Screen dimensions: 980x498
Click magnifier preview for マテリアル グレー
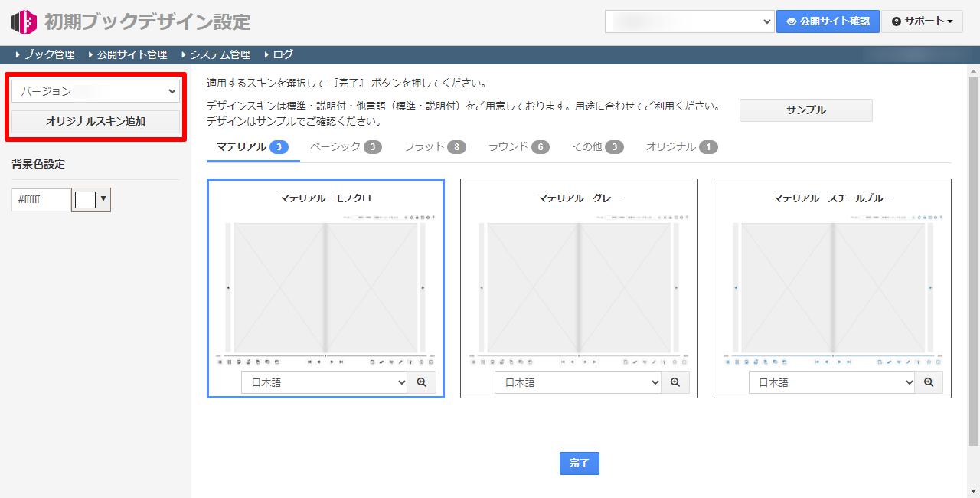coord(675,382)
